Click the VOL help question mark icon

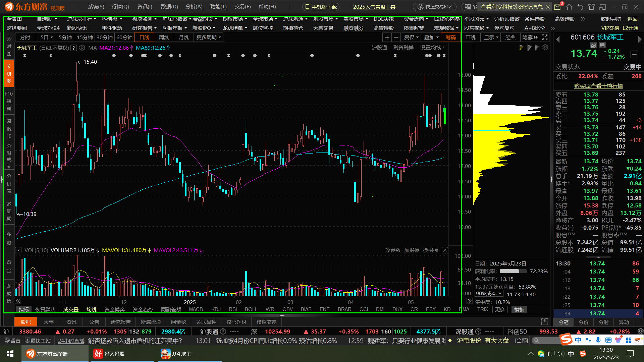18,250
